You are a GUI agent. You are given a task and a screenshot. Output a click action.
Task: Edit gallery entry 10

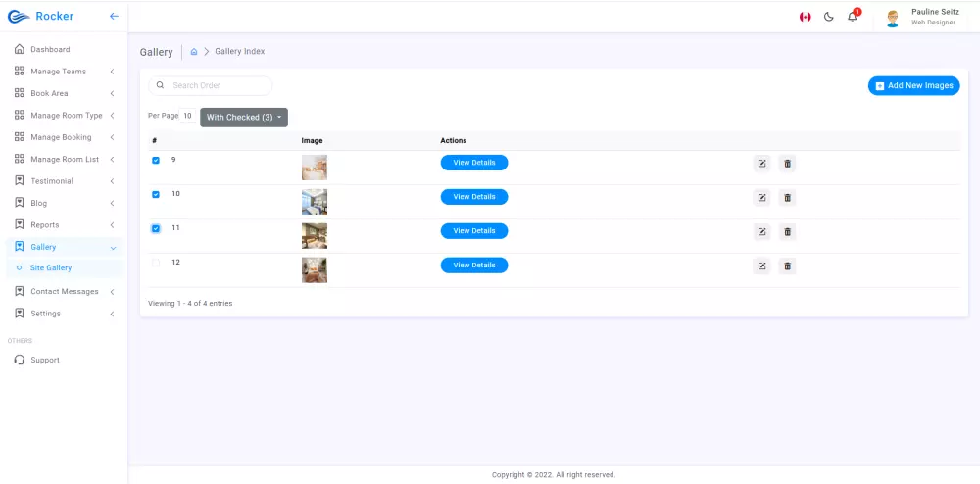(x=761, y=197)
